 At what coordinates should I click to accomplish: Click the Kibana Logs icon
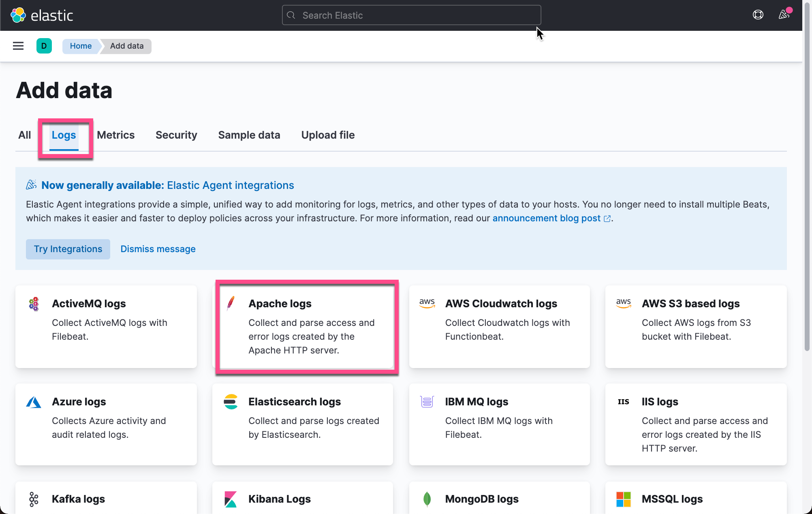click(x=231, y=499)
